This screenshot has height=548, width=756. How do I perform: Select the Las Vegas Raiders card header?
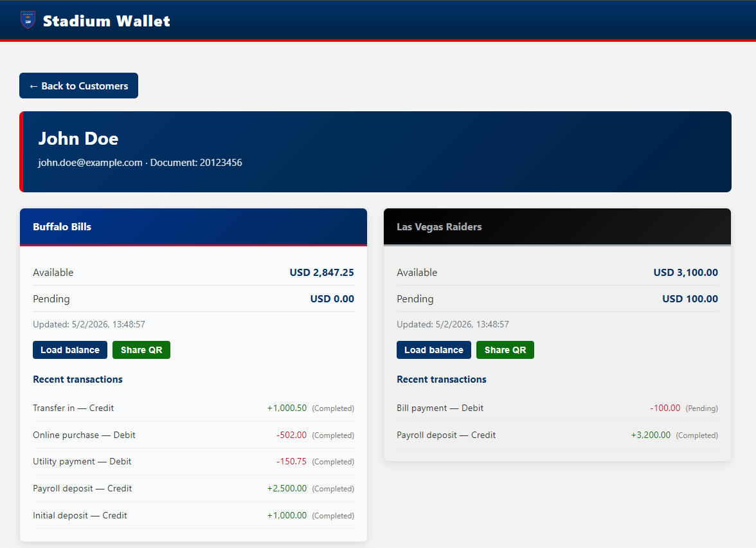pyautogui.click(x=557, y=227)
